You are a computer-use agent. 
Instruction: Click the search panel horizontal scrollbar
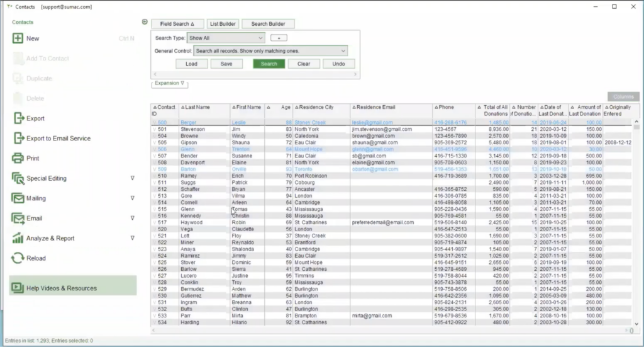[255, 74]
